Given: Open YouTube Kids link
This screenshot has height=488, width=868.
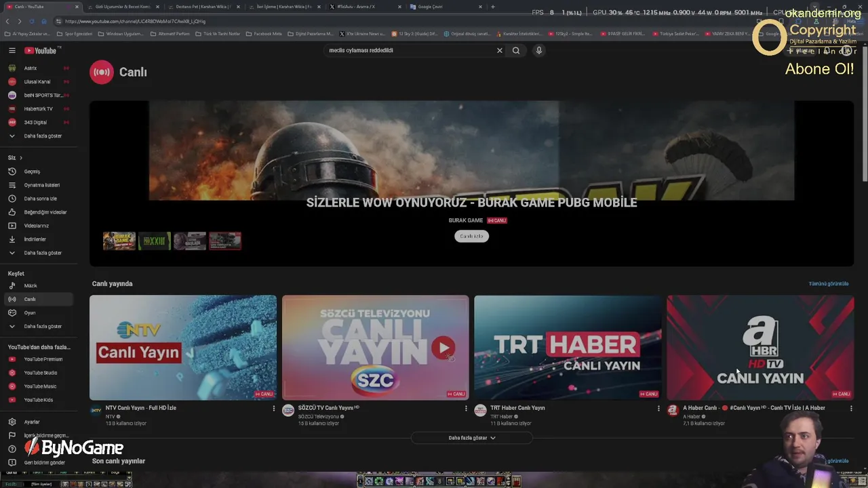Looking at the screenshot, I should click(39, 400).
